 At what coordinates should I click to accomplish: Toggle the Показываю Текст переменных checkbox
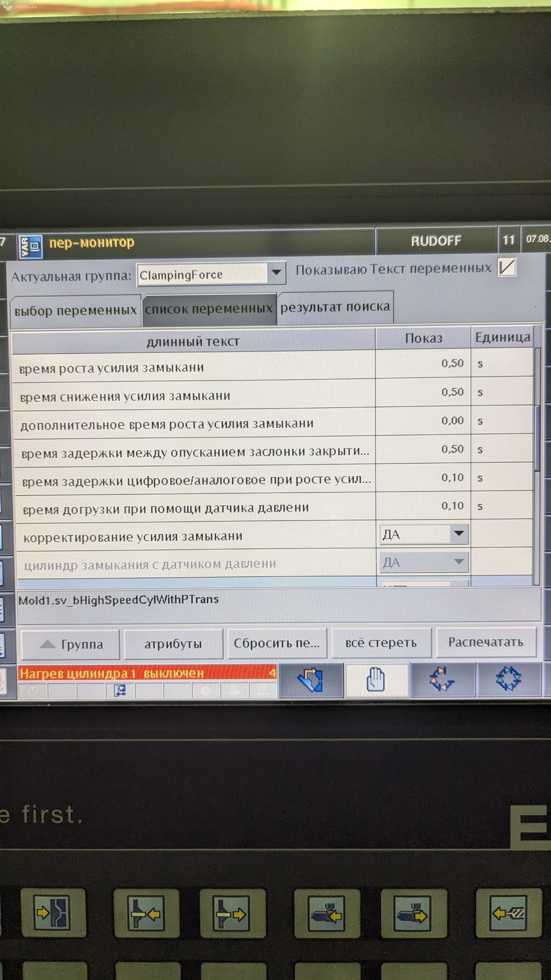(507, 267)
